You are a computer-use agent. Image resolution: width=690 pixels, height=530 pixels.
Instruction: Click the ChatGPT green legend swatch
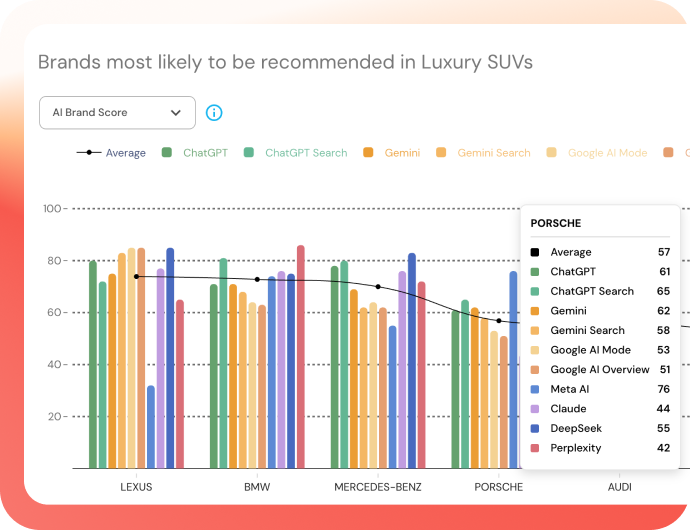(166, 152)
